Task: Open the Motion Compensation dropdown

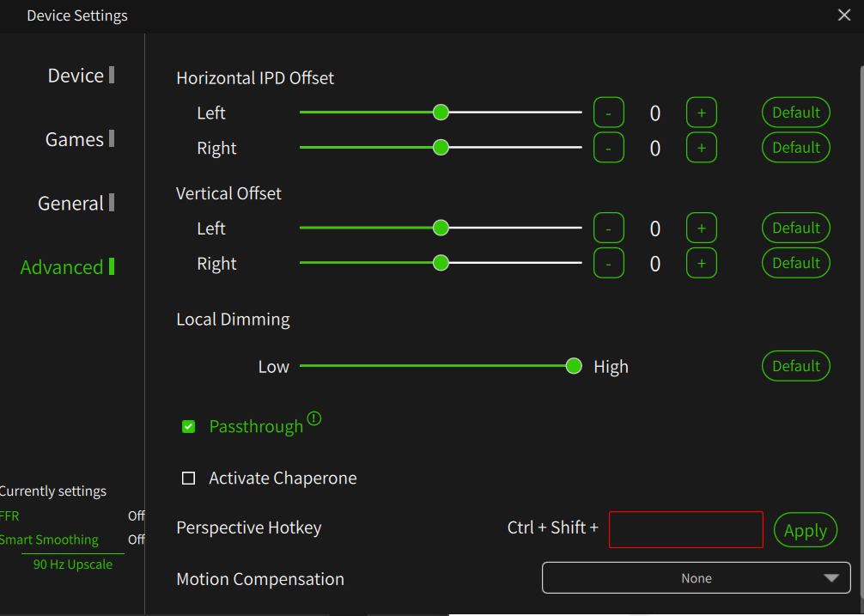Action: (x=696, y=578)
